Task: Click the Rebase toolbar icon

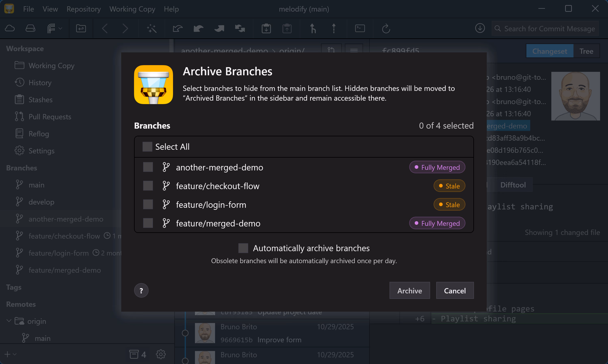Action: [x=334, y=28]
